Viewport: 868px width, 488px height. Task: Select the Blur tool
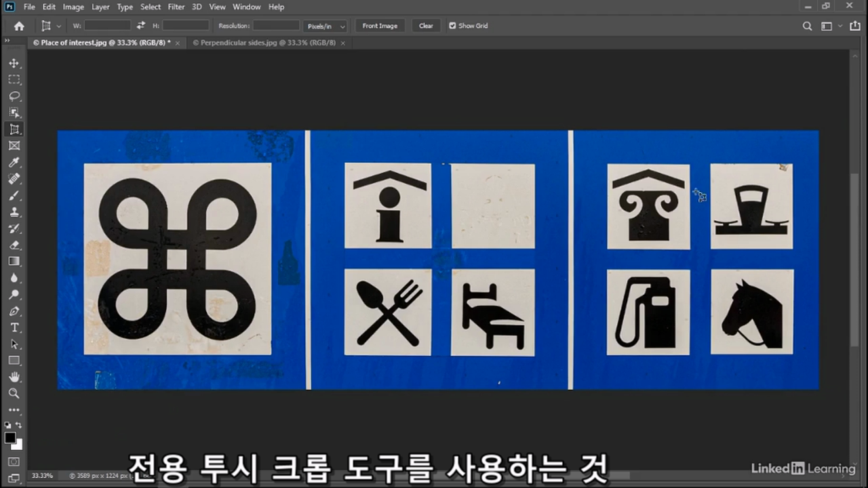[14, 278]
